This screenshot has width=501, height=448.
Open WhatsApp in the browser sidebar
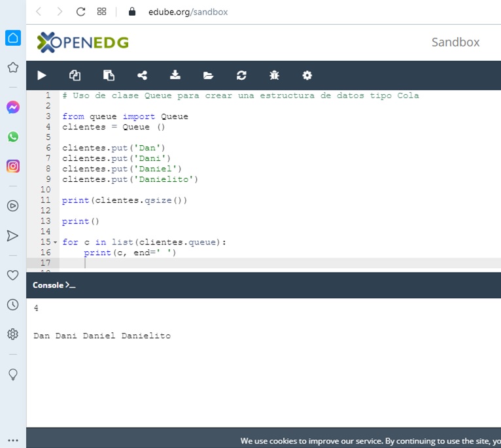click(x=12, y=137)
